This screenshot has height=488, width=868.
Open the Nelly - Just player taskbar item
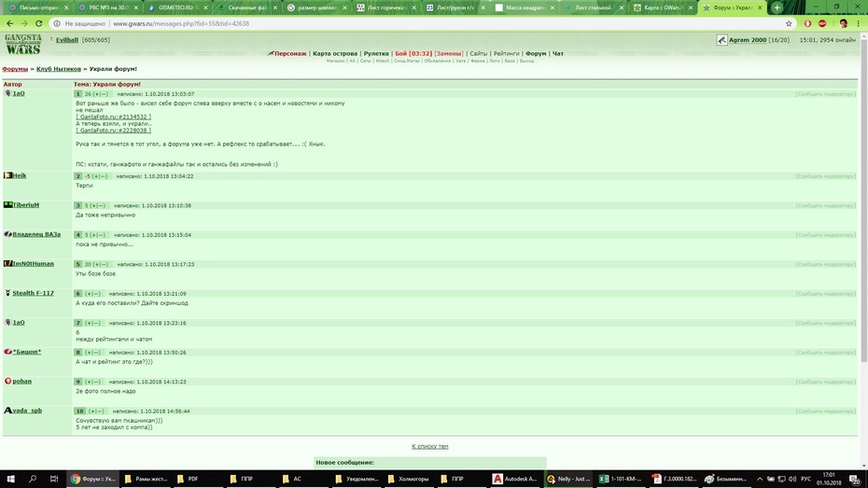568,479
